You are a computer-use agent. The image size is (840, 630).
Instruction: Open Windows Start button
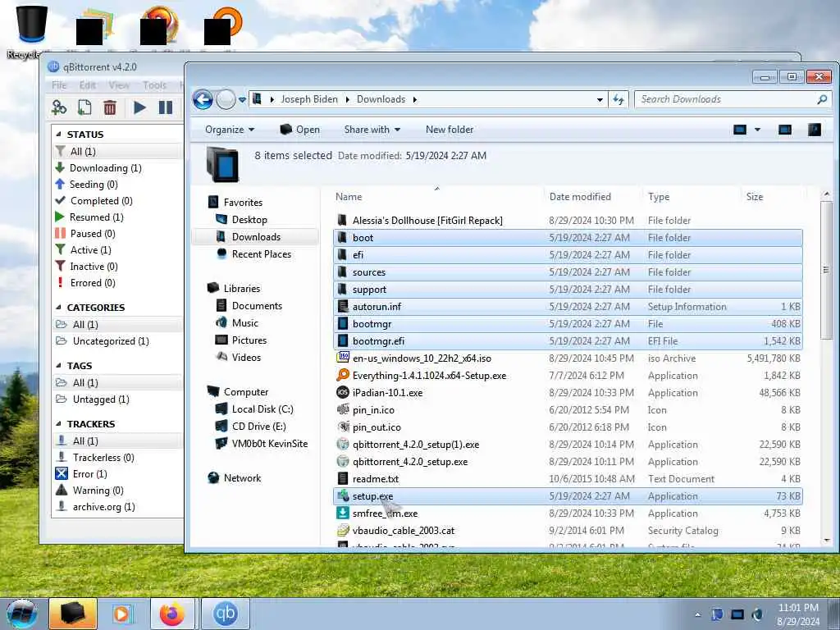coord(21,614)
